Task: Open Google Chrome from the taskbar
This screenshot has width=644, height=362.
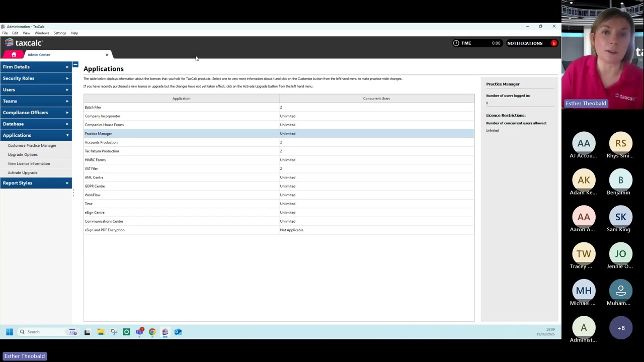Action: coord(152,332)
